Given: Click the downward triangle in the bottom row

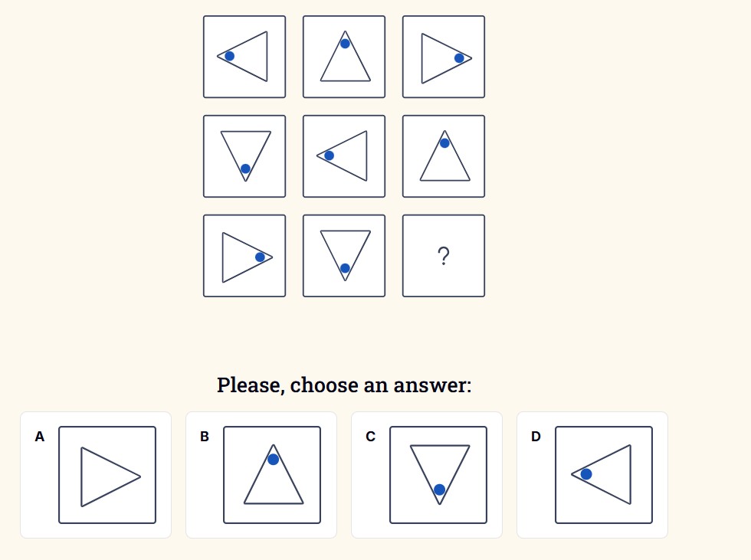Looking at the screenshot, I should [343, 256].
